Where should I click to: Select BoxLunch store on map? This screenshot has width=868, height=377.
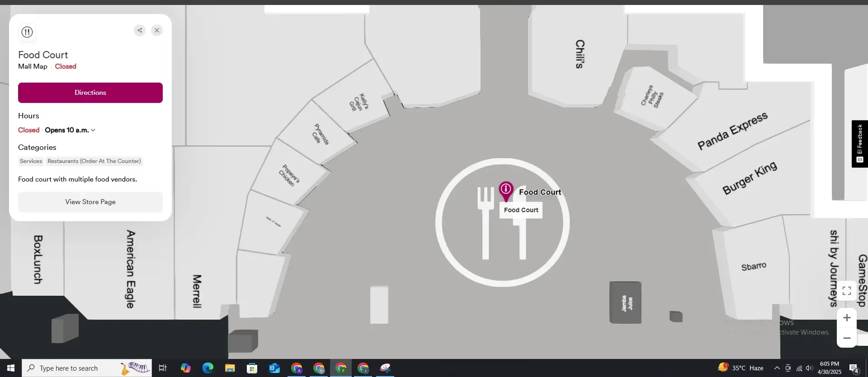(x=38, y=259)
